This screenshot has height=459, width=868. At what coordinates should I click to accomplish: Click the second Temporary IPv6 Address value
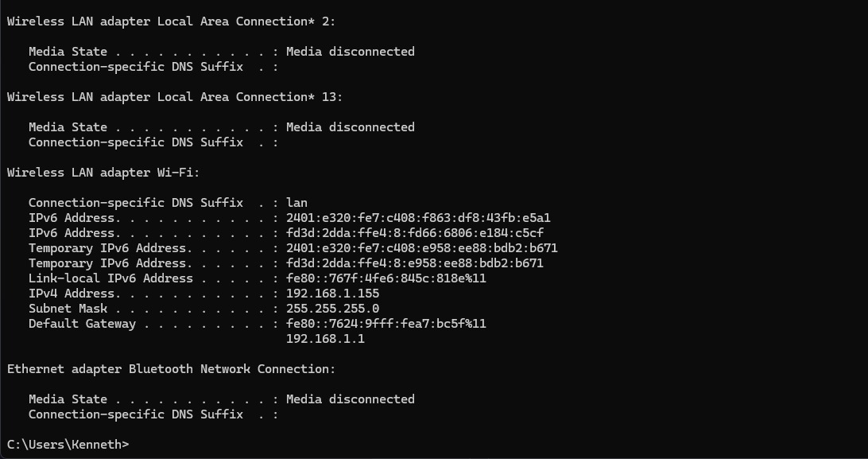[415, 263]
